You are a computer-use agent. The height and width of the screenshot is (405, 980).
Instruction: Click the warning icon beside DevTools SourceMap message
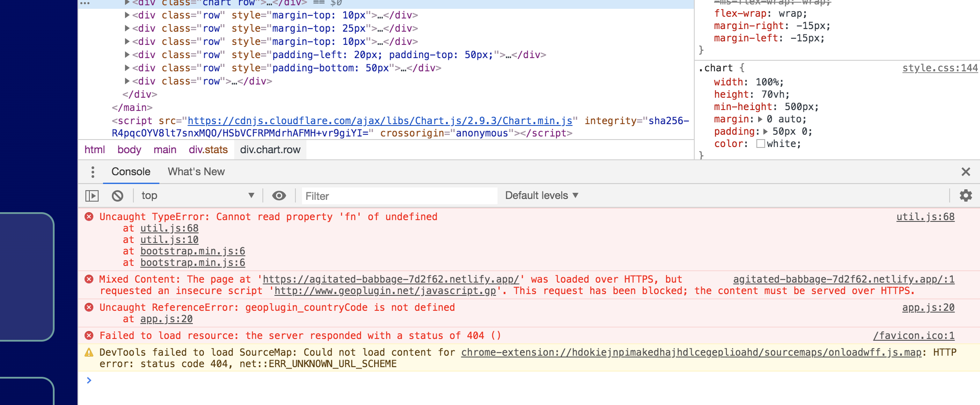(89, 352)
